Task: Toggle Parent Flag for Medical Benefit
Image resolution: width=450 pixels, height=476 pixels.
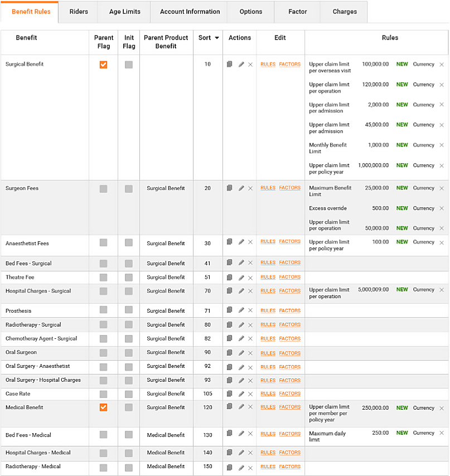Action: (103, 407)
